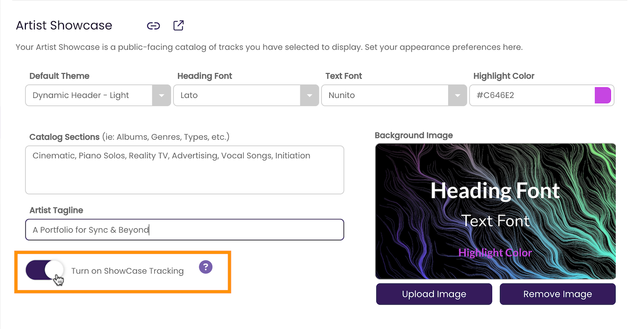644x329 pixels.
Task: Copy the Artist Showcase link icon
Action: tap(153, 26)
